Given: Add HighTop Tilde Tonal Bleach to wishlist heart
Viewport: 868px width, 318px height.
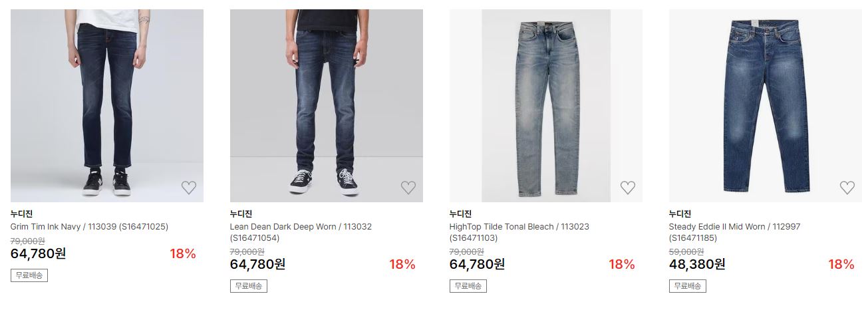Looking at the screenshot, I should pyautogui.click(x=628, y=188).
